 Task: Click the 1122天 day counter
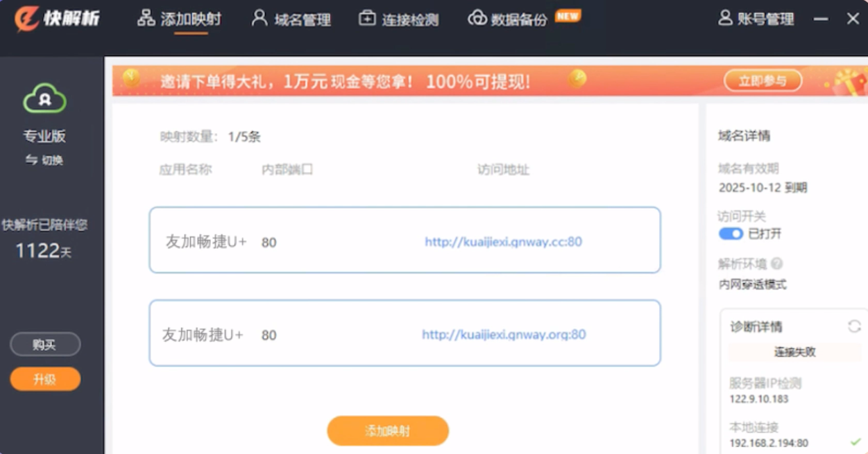coord(43,251)
